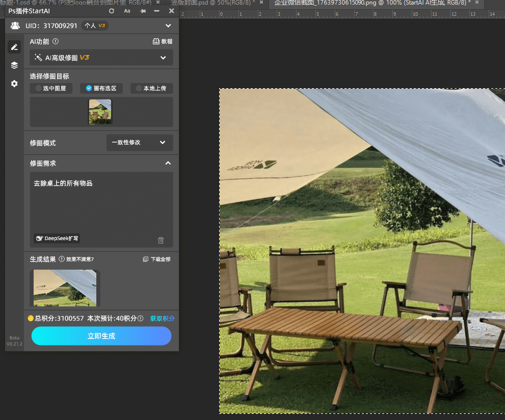
Task: Click the refresh icon in StartAI header
Action: pos(112,11)
